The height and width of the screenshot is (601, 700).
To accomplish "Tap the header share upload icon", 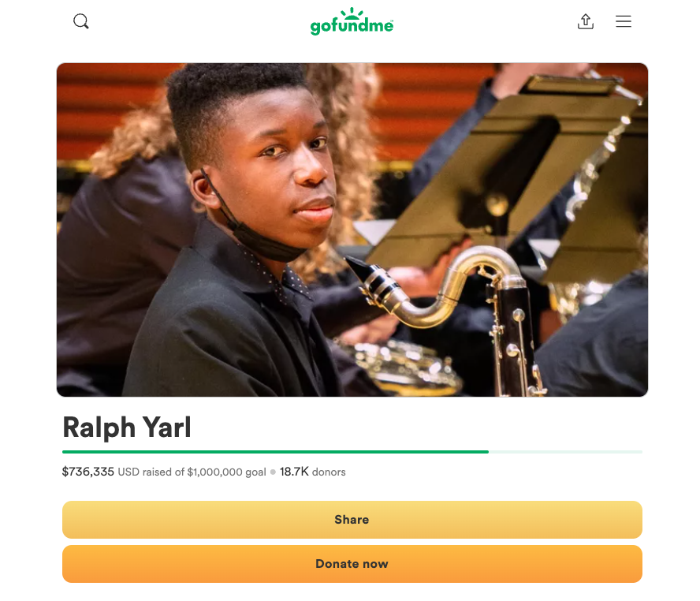I will pos(585,21).
